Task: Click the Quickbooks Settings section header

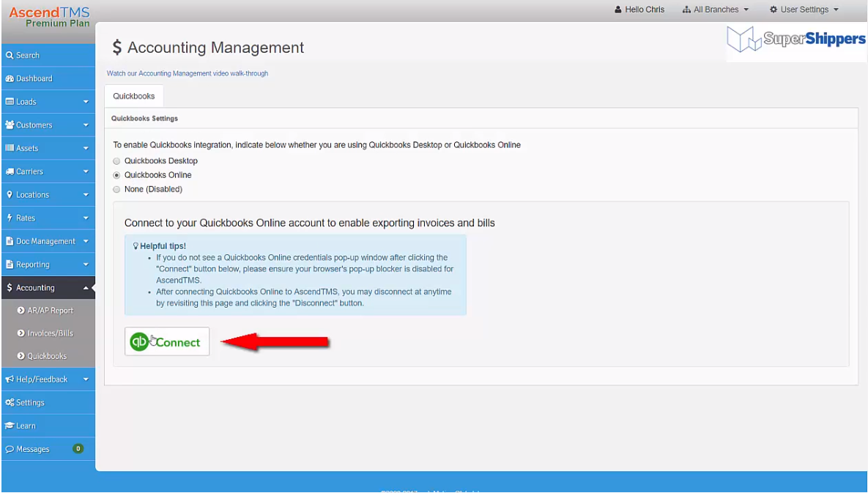Action: [144, 119]
